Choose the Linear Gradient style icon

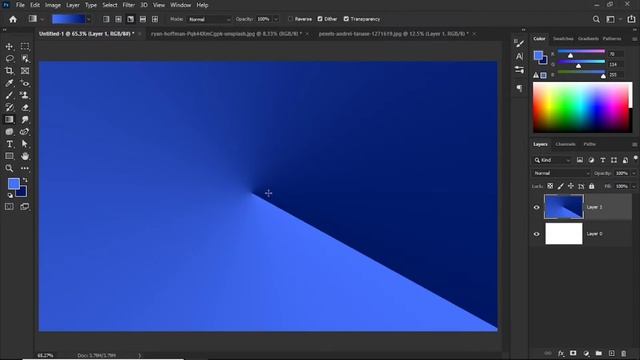tap(106, 19)
